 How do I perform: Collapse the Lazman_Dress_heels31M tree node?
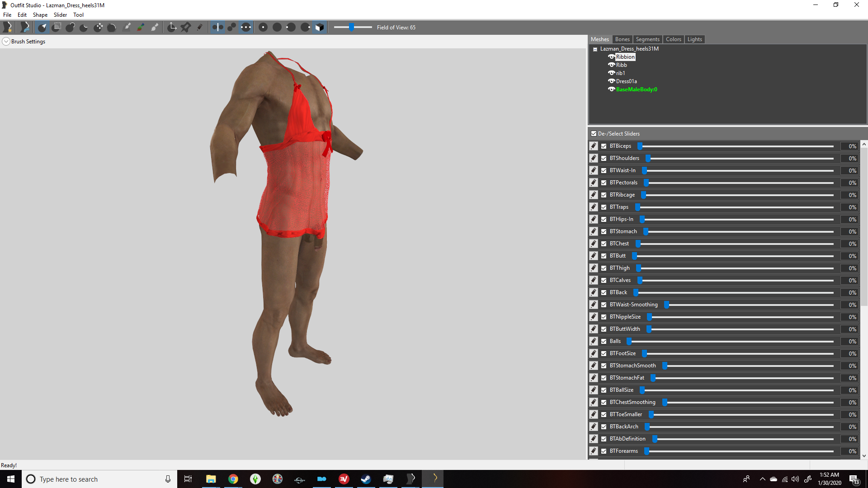click(595, 49)
